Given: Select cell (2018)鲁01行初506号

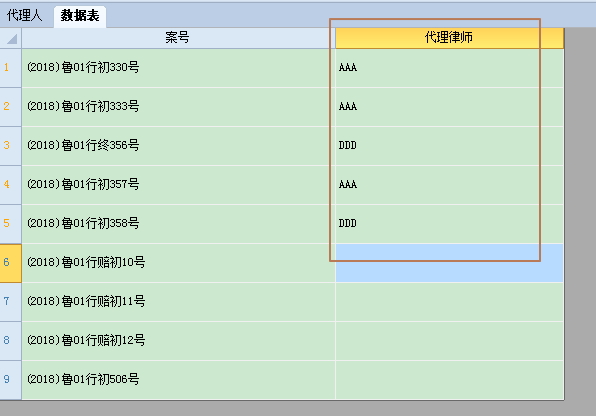Looking at the screenshot, I should coord(178,379).
